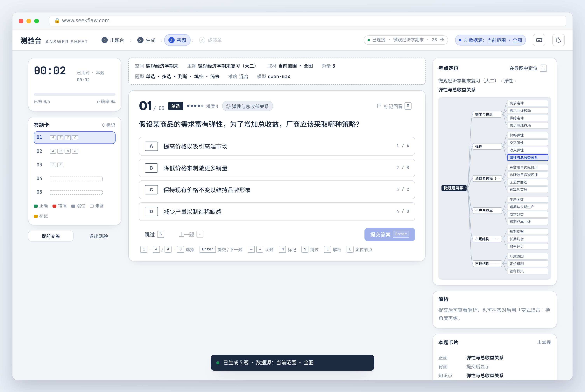
Task: Select option C 保持现有价格不变
Action: 277,190
